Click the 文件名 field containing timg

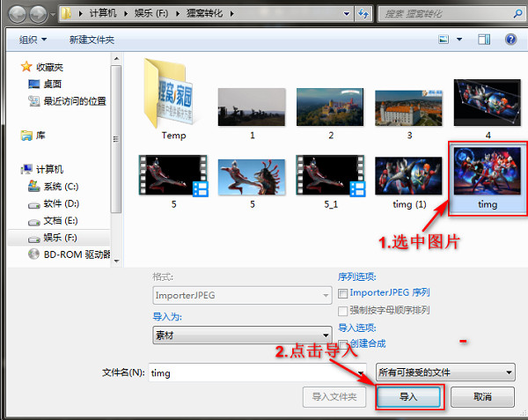pos(253,372)
